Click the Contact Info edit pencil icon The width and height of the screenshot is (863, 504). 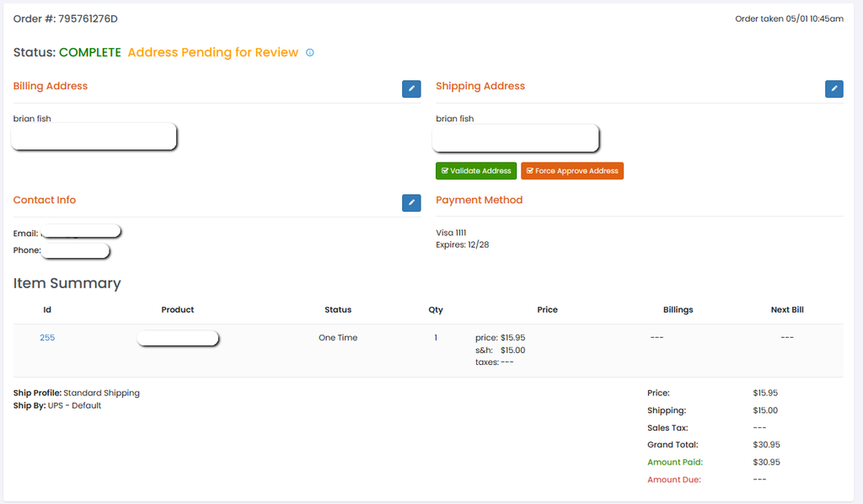(411, 202)
